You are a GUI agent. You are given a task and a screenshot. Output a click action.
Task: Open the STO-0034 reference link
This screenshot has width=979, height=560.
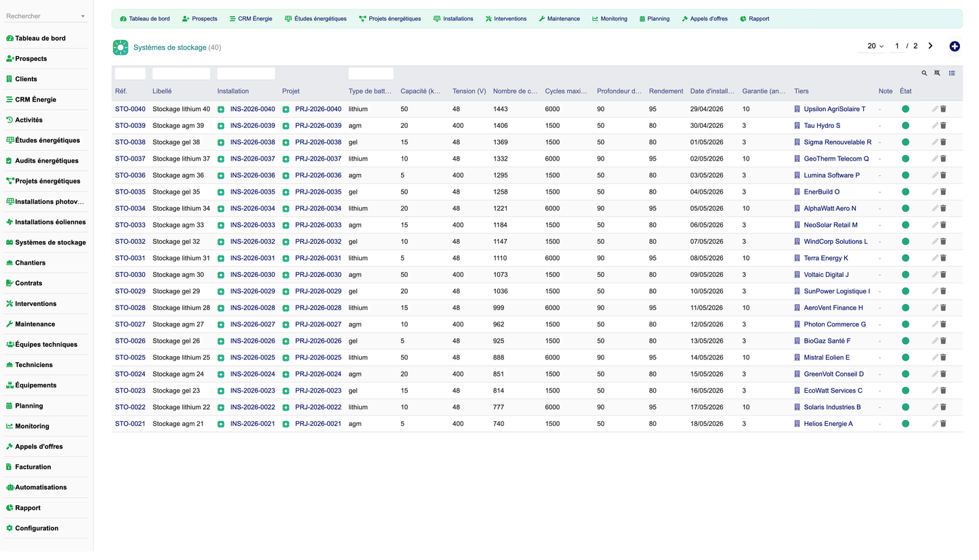click(130, 209)
